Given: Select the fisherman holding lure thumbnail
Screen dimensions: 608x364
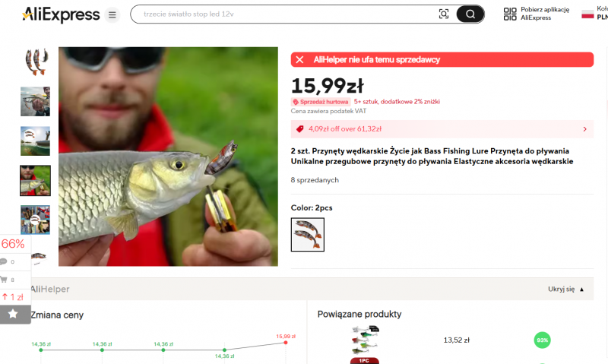Looking at the screenshot, I should [35, 102].
